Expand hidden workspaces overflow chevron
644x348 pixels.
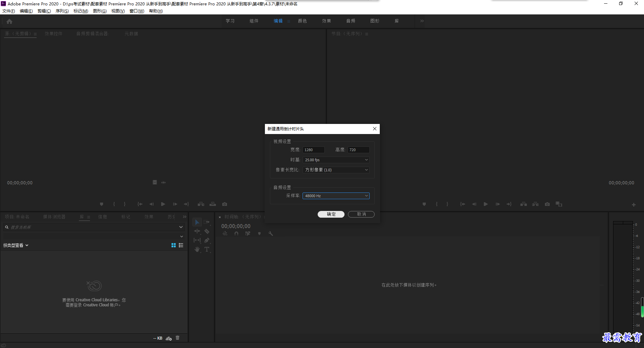(x=422, y=21)
